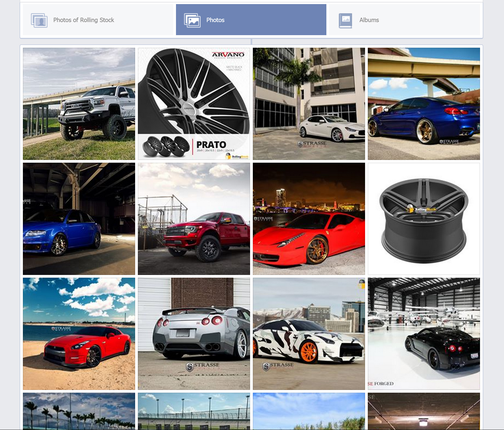Open the lifted white GMC truck photo
The width and height of the screenshot is (504, 430).
(79, 104)
